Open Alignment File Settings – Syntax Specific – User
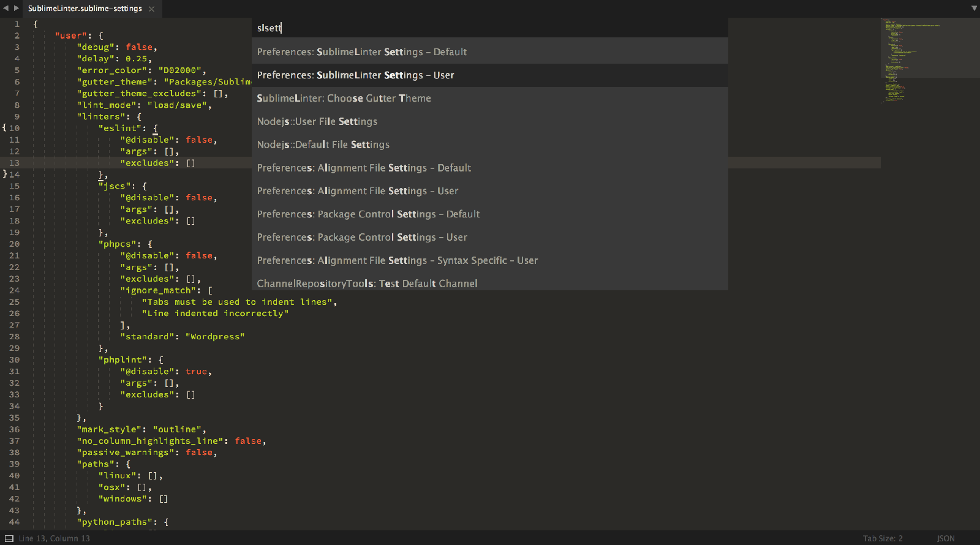The image size is (980, 545). (490, 261)
